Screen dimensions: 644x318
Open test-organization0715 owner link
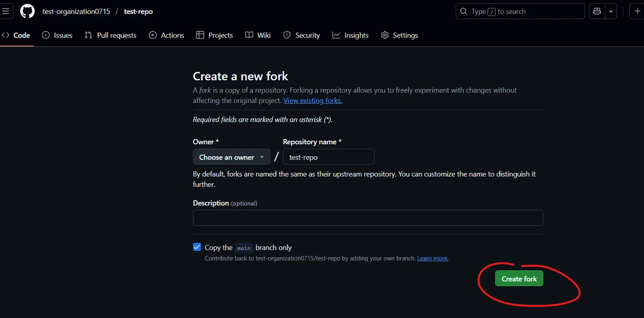click(76, 12)
